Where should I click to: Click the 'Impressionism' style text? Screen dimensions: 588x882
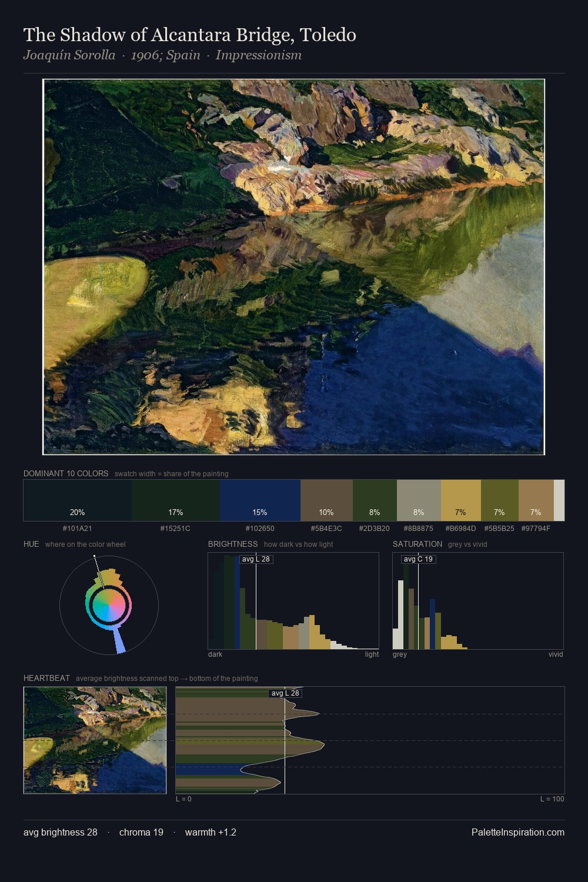pyautogui.click(x=259, y=55)
